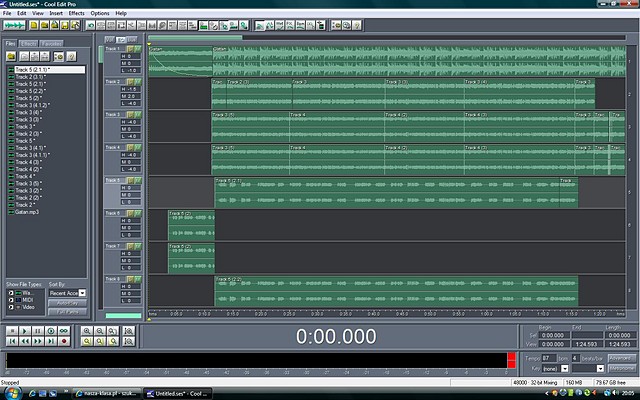Open the Effects menu
The height and width of the screenshot is (400, 640).
click(x=76, y=13)
